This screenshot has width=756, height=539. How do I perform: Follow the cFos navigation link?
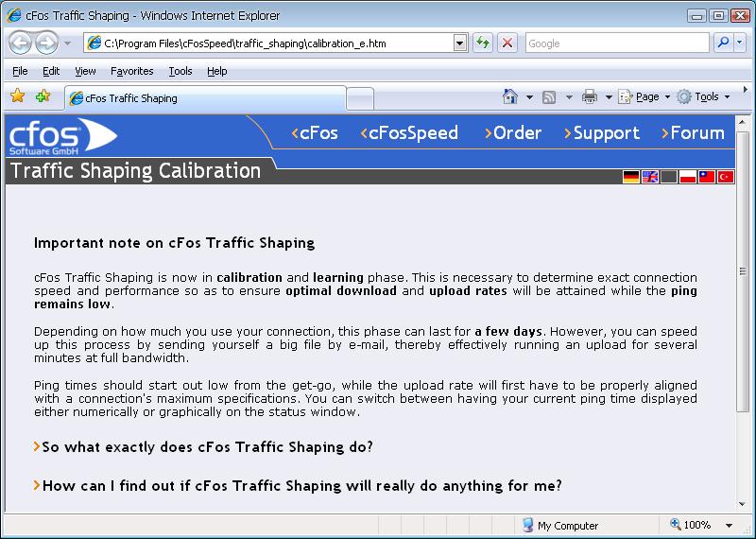pos(315,132)
